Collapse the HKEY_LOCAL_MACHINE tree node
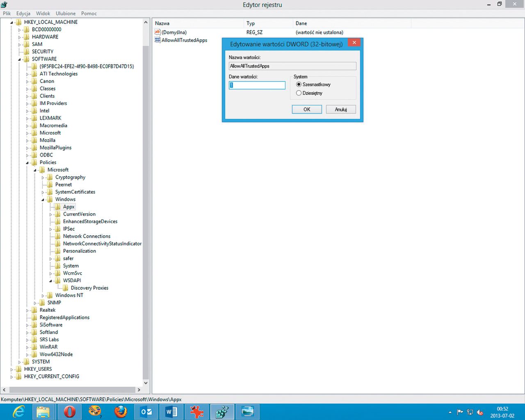The width and height of the screenshot is (525, 420). click(12, 23)
